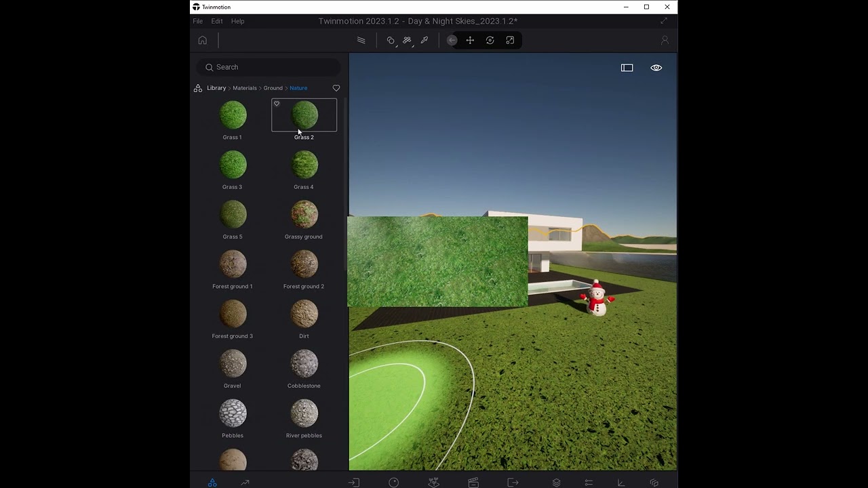Open the stacked layers icon in bottom bar
This screenshot has height=488, width=868.
coord(557,483)
